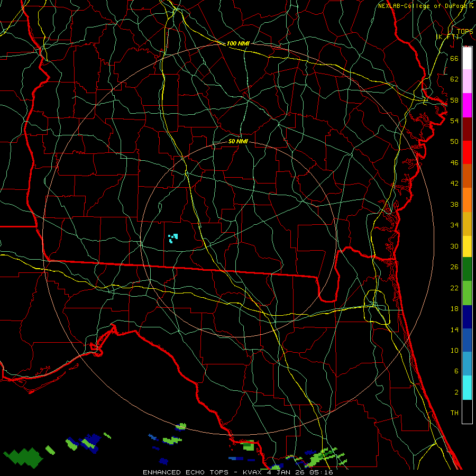Click the dark green zigzag echo at the bottom left
Image resolution: width=476 pixels, height=476 pixels.
(23, 457)
